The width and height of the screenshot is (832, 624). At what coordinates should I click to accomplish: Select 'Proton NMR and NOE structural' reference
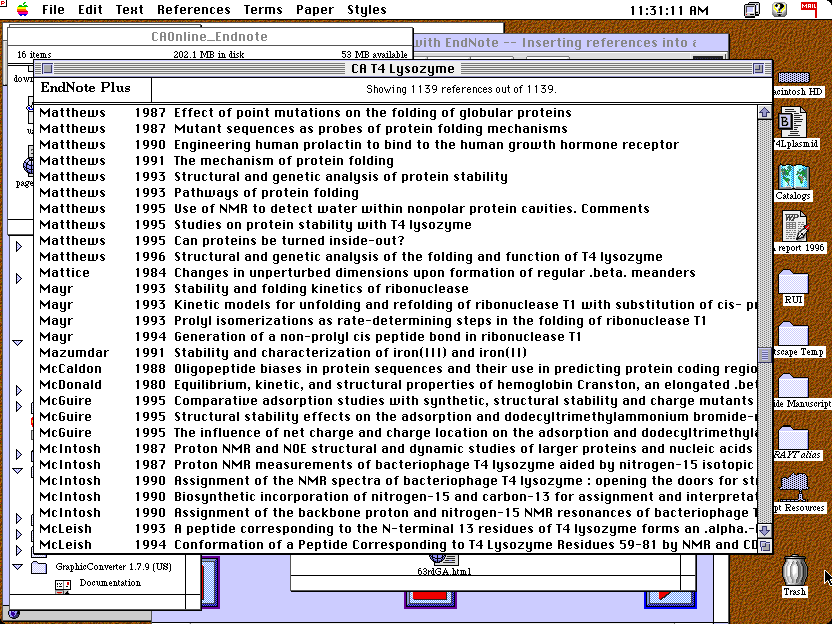[x=395, y=448]
